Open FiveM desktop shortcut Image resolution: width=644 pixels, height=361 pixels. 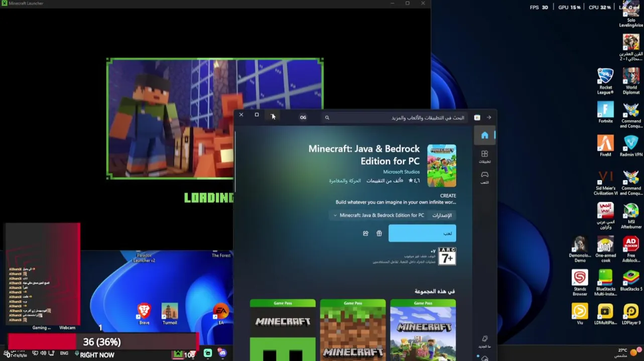pyautogui.click(x=605, y=146)
